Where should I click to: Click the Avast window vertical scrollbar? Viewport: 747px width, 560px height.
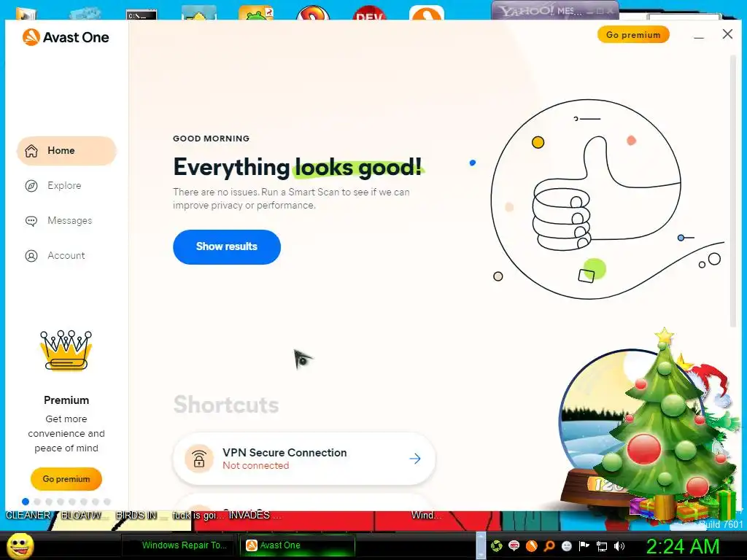tap(733, 190)
